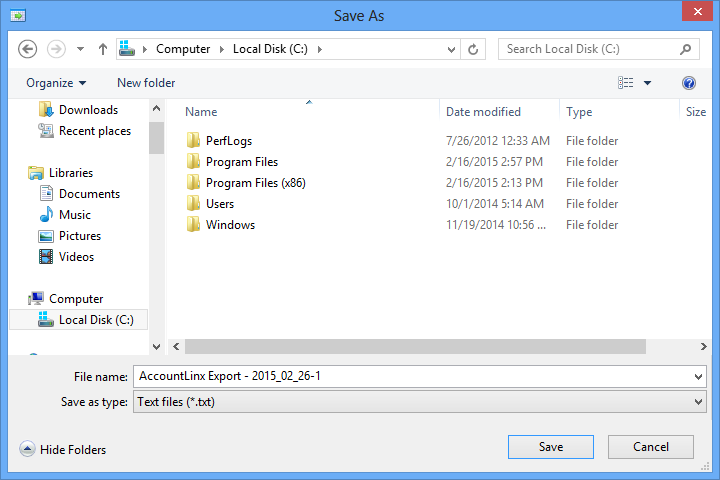This screenshot has width=720, height=480.
Task: Click the Search Local Disk (C:) field
Action: click(598, 49)
